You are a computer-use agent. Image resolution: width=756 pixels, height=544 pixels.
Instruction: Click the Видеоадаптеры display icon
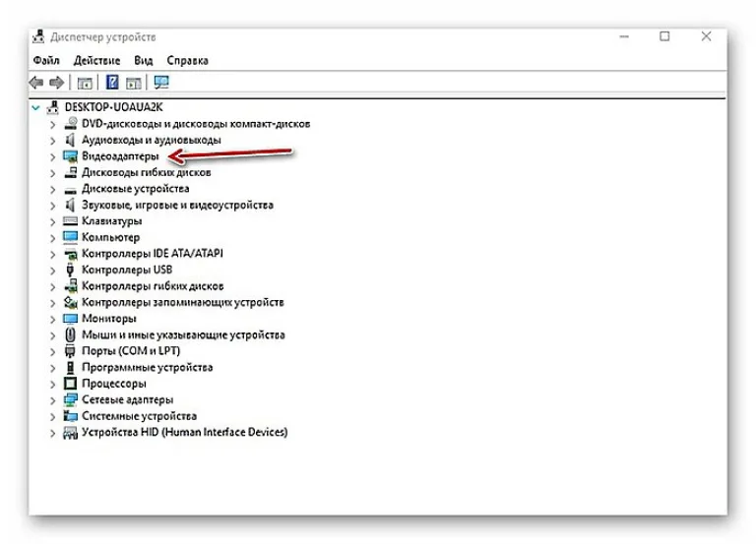[x=71, y=156]
